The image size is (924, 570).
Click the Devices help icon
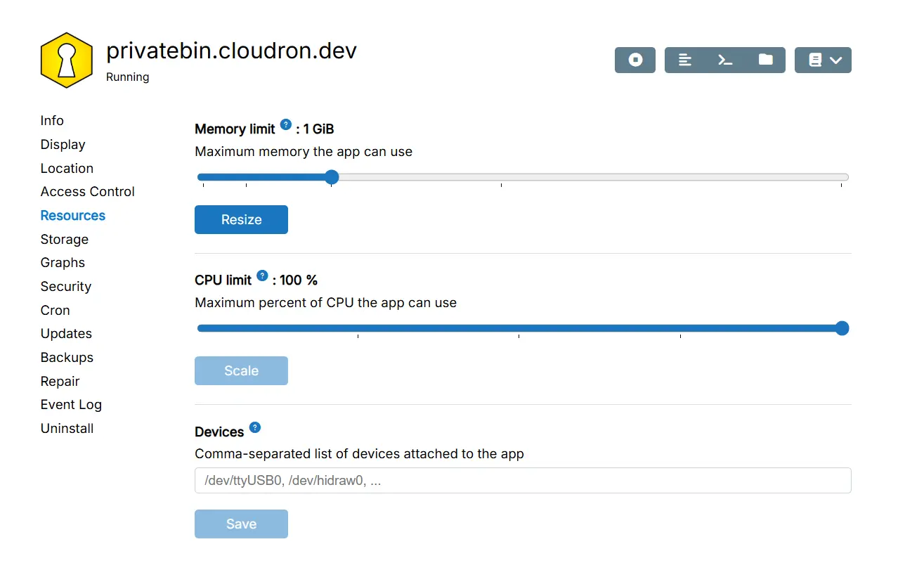tap(255, 427)
